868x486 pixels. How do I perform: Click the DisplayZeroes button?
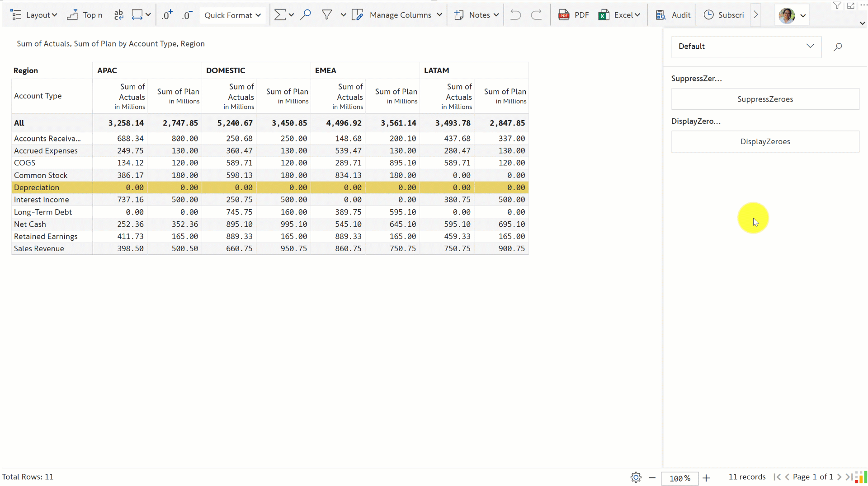[x=765, y=142]
